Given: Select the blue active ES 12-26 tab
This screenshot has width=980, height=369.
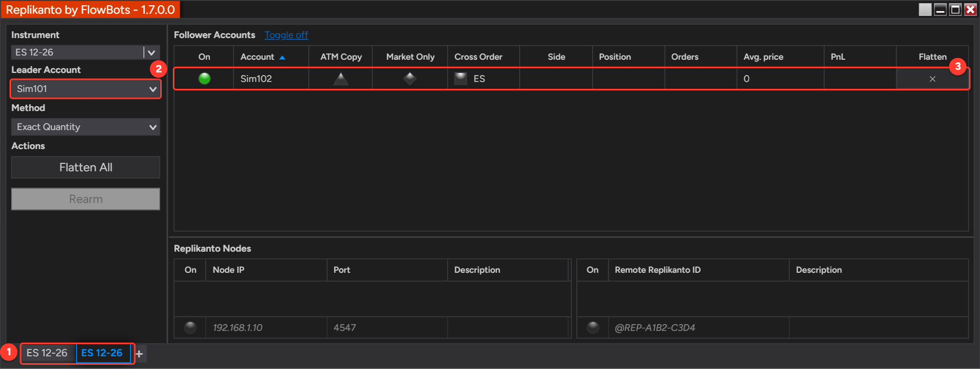Looking at the screenshot, I should tap(103, 353).
